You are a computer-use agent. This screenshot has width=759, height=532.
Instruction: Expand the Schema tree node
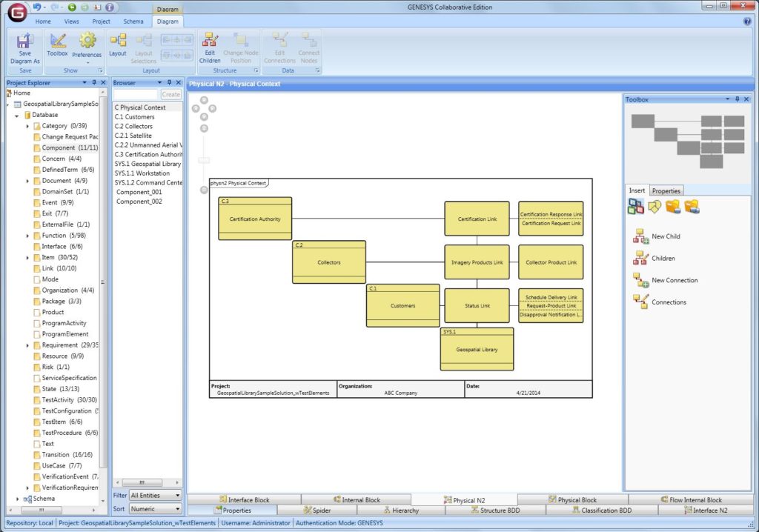pos(18,499)
